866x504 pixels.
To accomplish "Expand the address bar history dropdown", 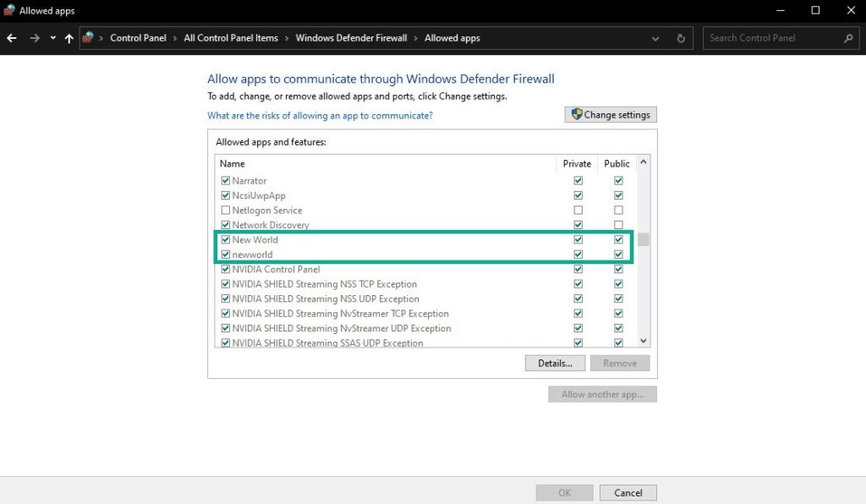I will click(655, 39).
